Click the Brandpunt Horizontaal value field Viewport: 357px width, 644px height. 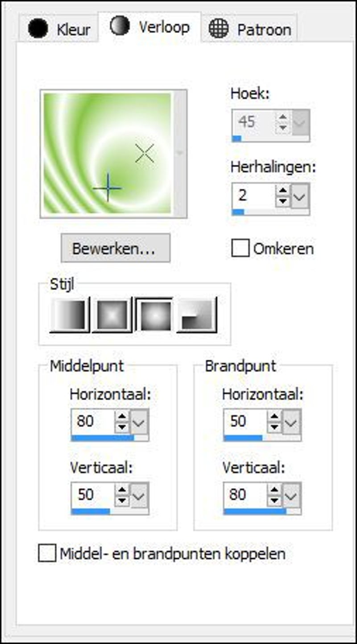click(x=244, y=421)
